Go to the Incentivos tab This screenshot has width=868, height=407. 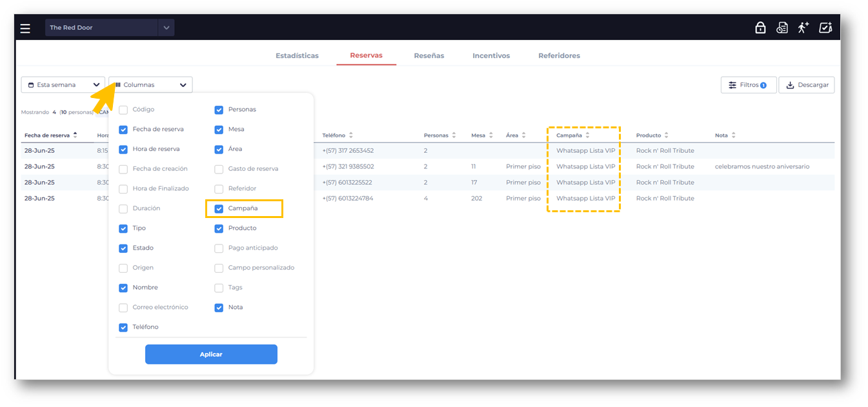pos(491,56)
